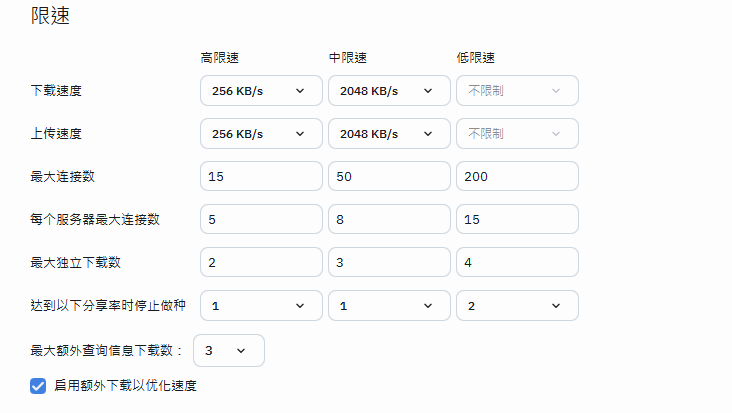Viewport: 732px width, 413px height.
Task: Click the 高限速 最大独立下载数 field
Action: [x=261, y=262]
